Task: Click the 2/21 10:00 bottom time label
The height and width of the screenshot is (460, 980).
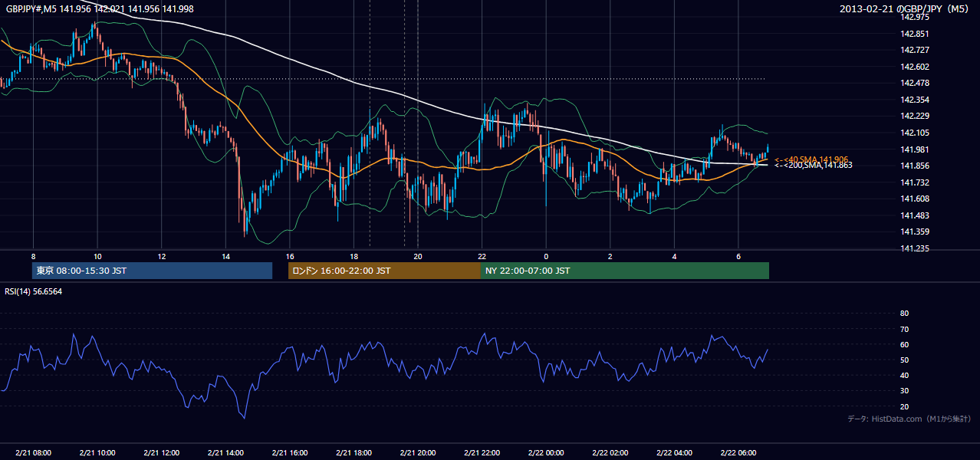Action: coord(97,453)
